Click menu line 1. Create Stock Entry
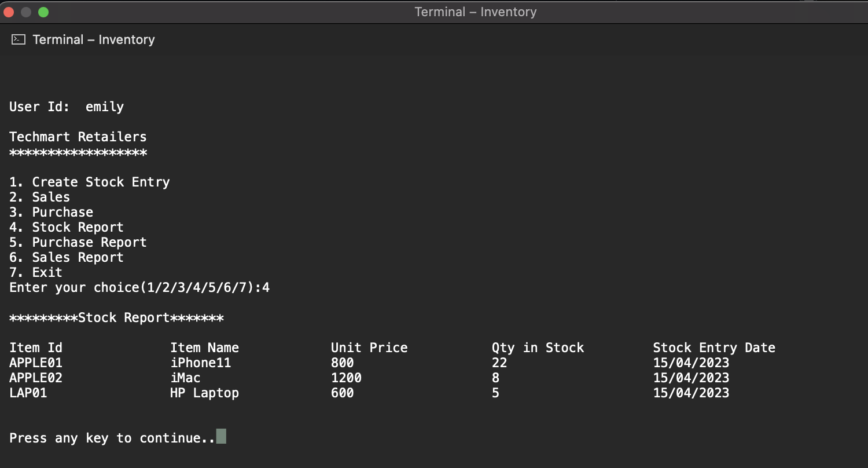This screenshot has height=468, width=868. [x=90, y=182]
